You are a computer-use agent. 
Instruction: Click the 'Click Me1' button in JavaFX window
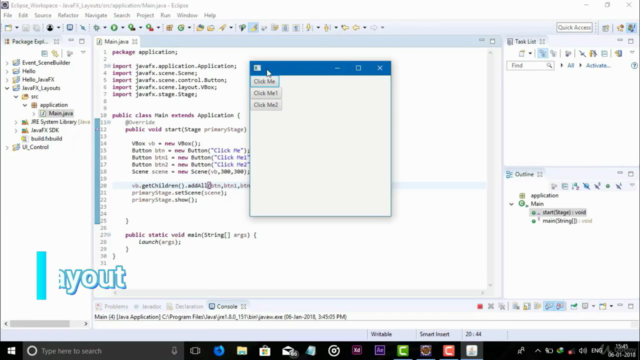coord(266,93)
